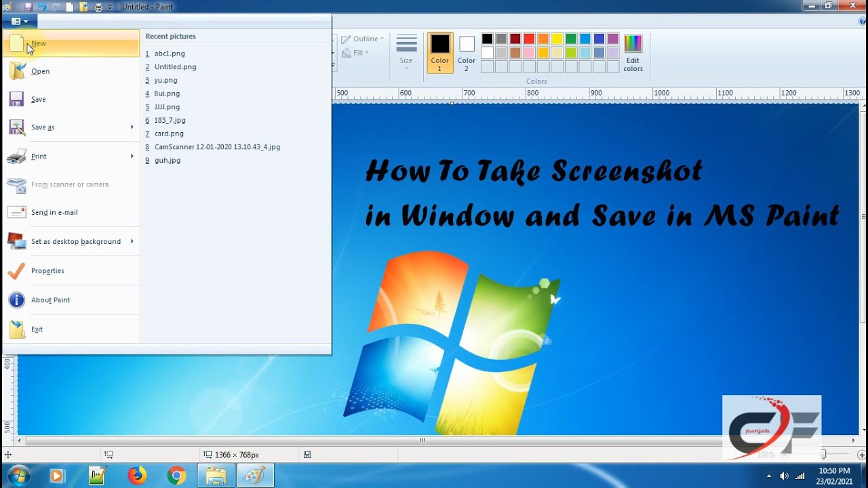Screen dimensions: 868x488
Task: Select From scanner or camera entry
Action: (x=72, y=184)
